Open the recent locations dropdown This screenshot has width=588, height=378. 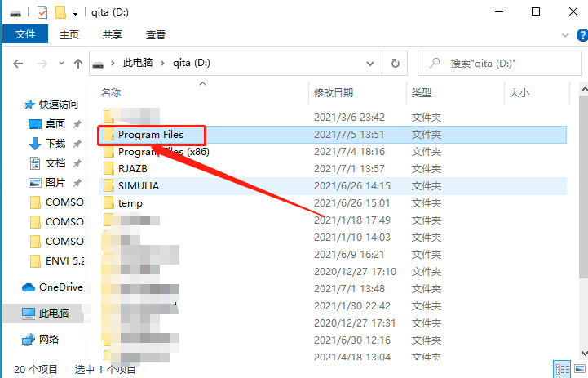click(61, 64)
